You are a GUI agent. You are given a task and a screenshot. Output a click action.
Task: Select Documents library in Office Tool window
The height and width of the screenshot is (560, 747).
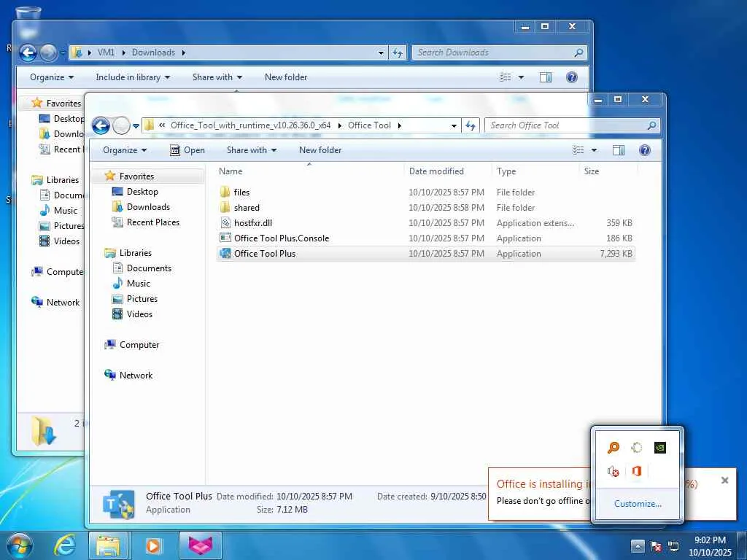149,268
